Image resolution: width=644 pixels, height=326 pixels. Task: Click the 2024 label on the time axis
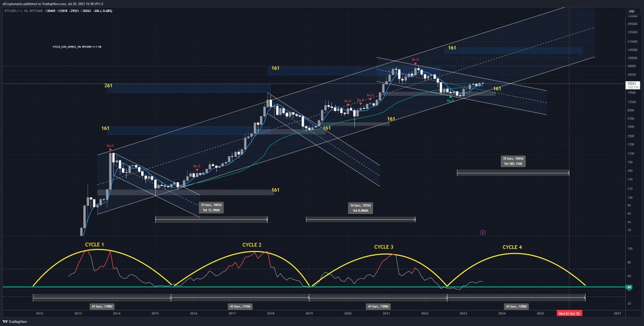point(502,313)
